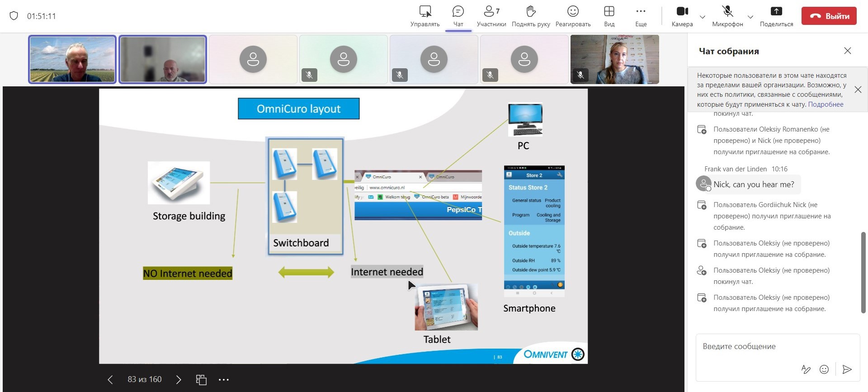868x392 pixels.
Task: Toggle the Чат chat panel
Action: [458, 16]
